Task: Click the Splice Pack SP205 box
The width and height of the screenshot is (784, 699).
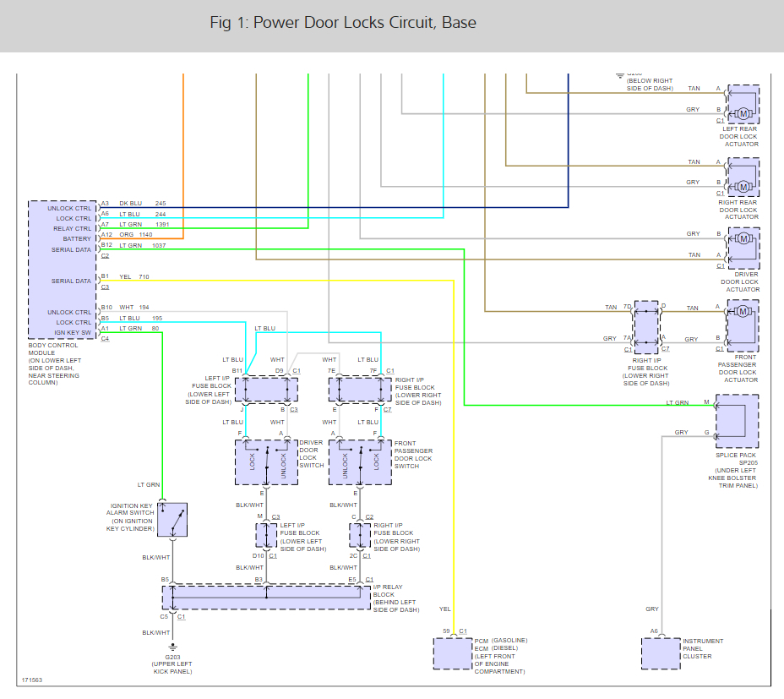Action: click(x=737, y=420)
